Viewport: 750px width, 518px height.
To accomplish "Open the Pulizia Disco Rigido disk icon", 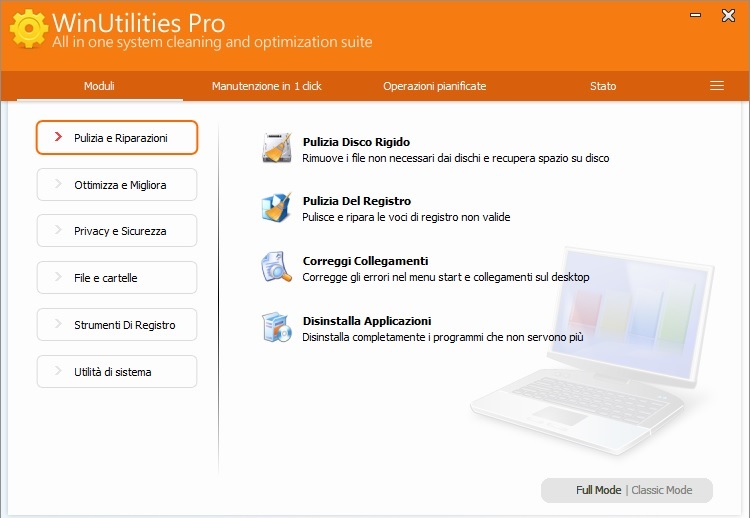I will click(x=277, y=148).
